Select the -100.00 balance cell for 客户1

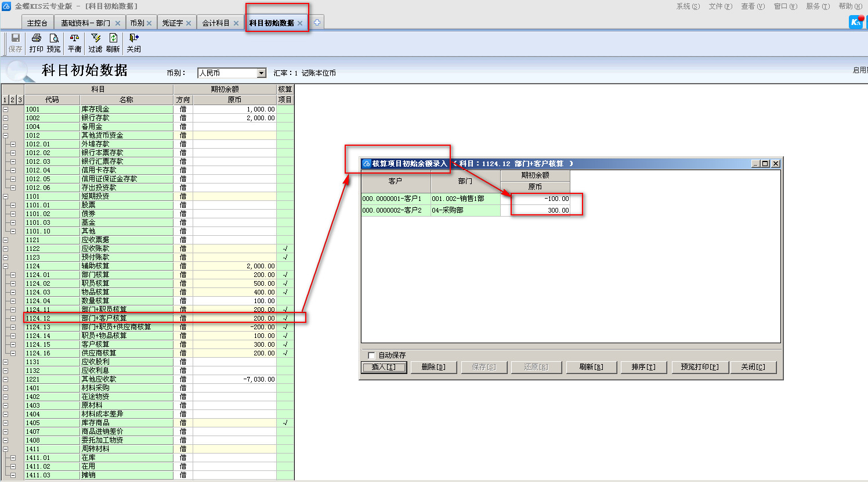tap(535, 199)
